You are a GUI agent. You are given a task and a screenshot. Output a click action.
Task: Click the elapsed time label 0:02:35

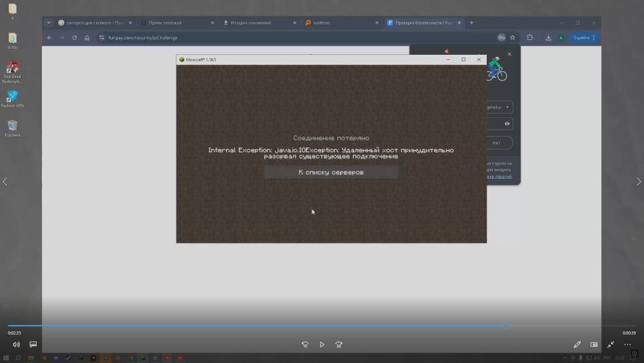pyautogui.click(x=14, y=333)
